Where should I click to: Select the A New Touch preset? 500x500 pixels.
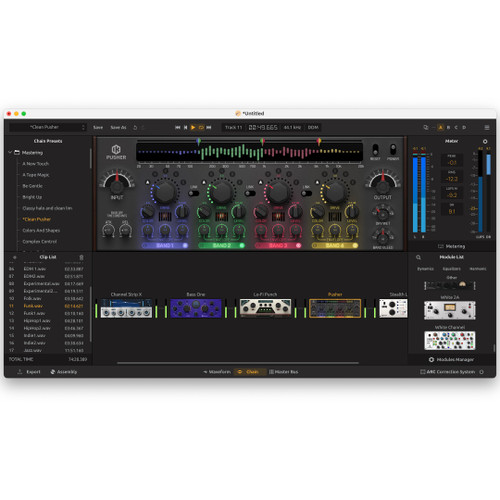36,164
